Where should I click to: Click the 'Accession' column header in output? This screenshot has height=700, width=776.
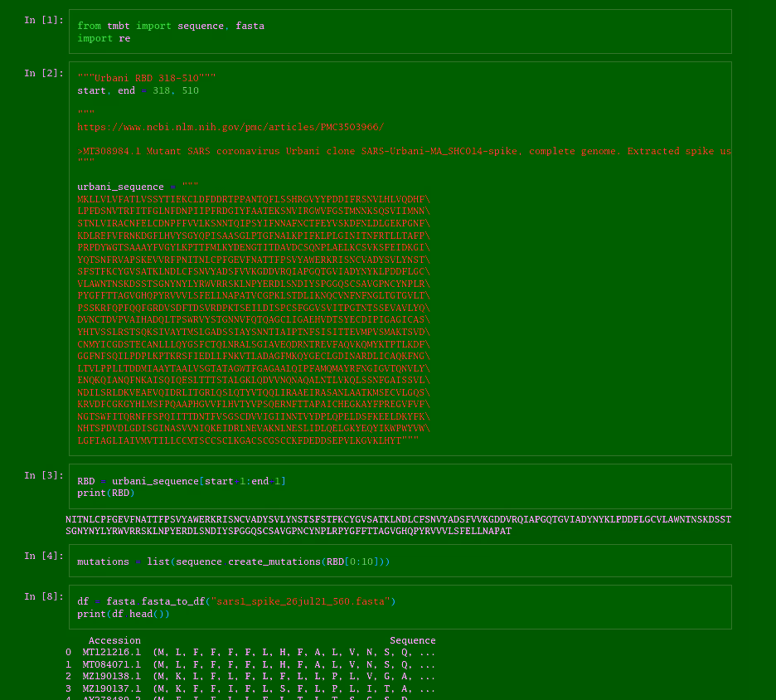pos(114,640)
